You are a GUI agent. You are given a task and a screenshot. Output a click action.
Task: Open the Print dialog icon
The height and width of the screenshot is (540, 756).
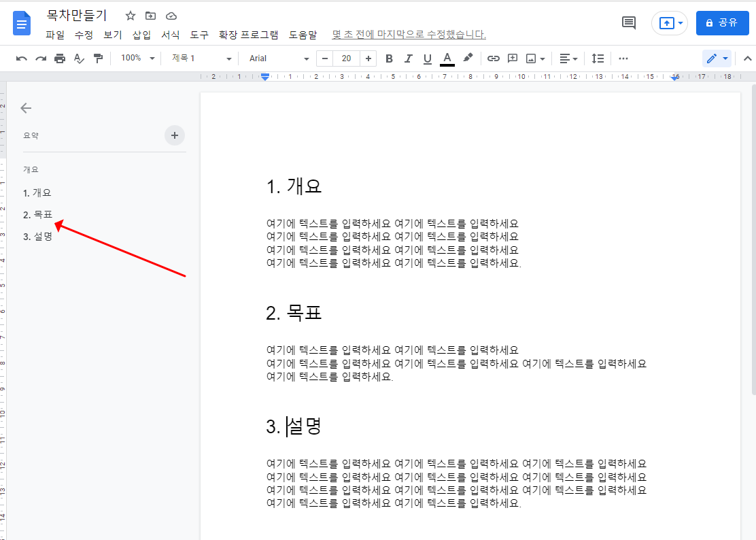click(x=60, y=58)
